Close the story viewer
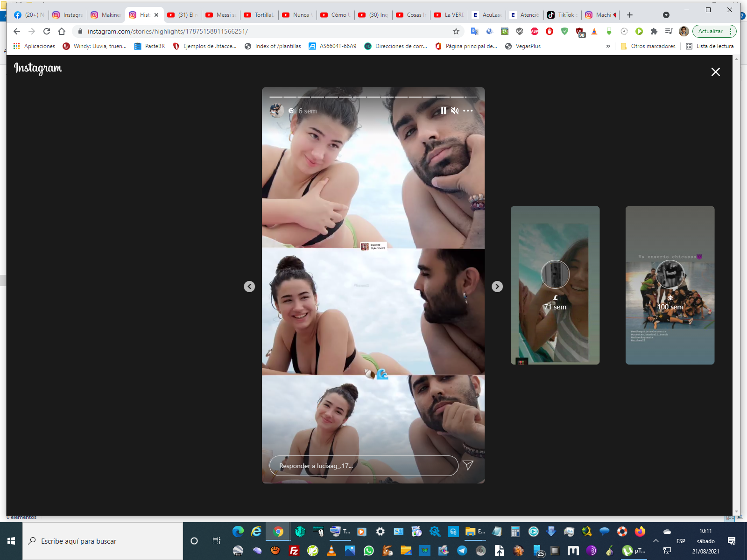 715,72
